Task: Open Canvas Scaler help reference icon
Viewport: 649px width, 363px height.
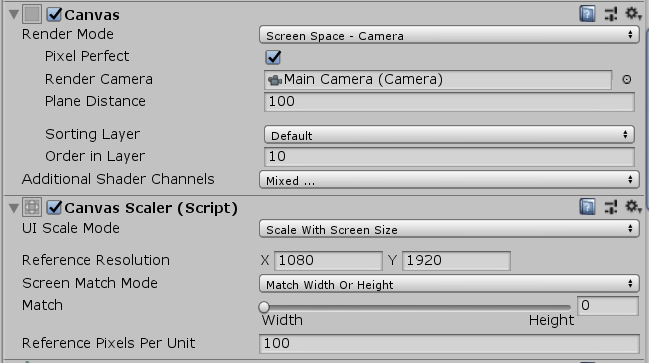Action: (x=587, y=207)
